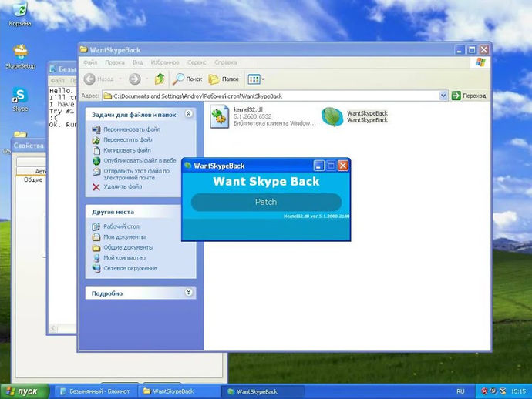Click Удалить файл task link
532x399 pixels.
pyautogui.click(x=123, y=186)
